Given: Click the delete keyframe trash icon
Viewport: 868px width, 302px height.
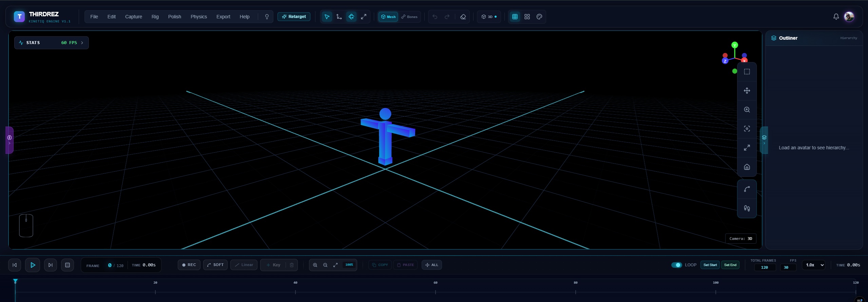Looking at the screenshot, I should pos(292,265).
